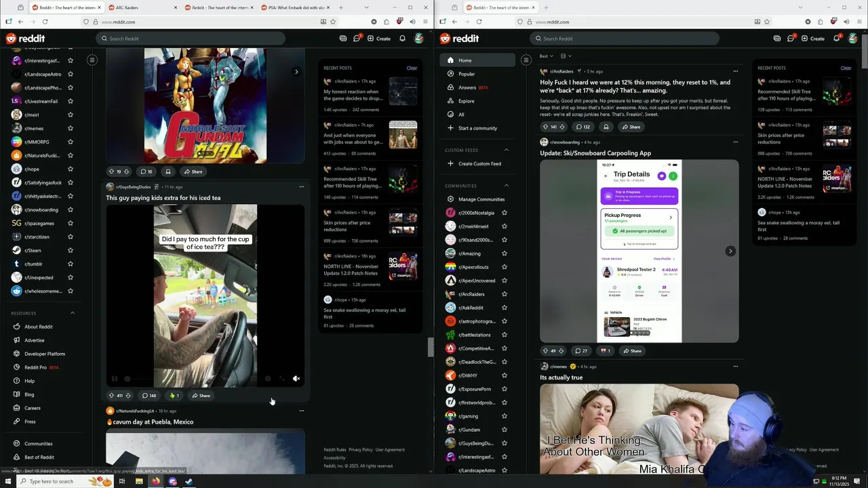Open options menu for GuysBeingDudes post
Viewport: 868px width, 488px height.
coord(302,187)
